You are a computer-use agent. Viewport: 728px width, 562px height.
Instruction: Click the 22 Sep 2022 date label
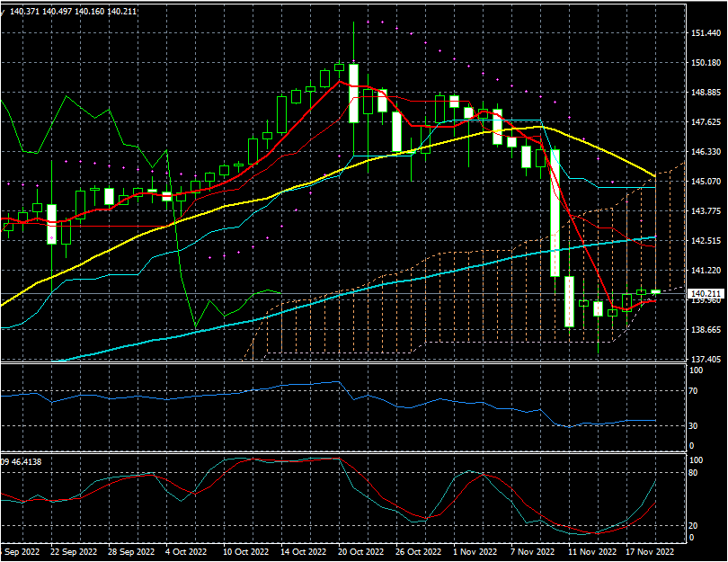[73, 552]
